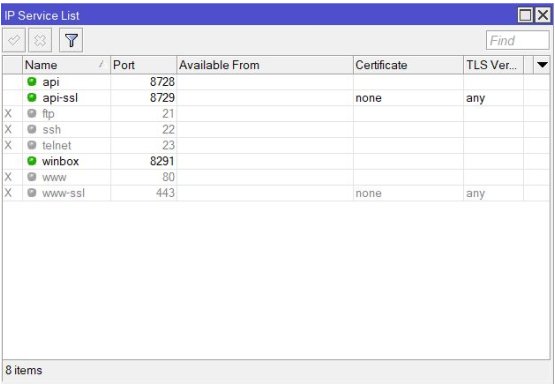The height and width of the screenshot is (385, 555).
Task: Select the ftp service name
Action: point(48,114)
